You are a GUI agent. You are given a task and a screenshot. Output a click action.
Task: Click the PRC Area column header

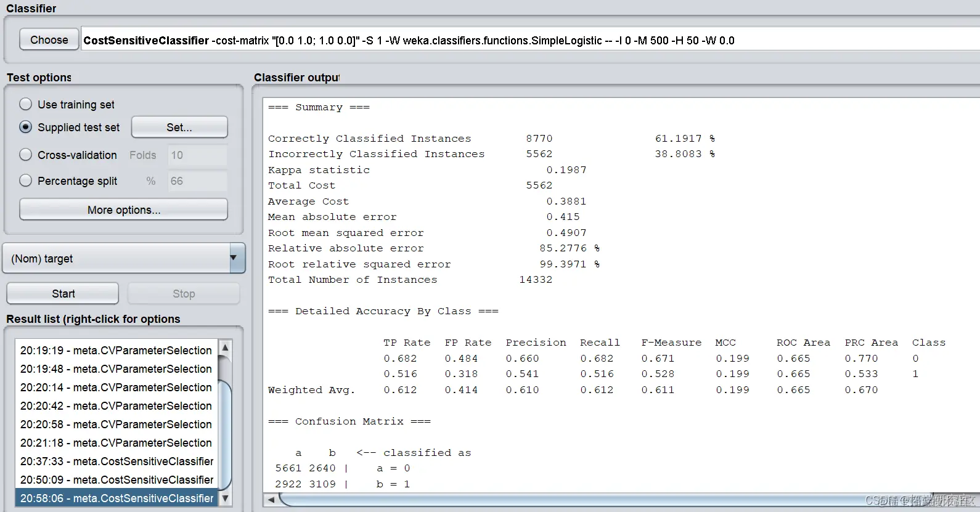(871, 343)
